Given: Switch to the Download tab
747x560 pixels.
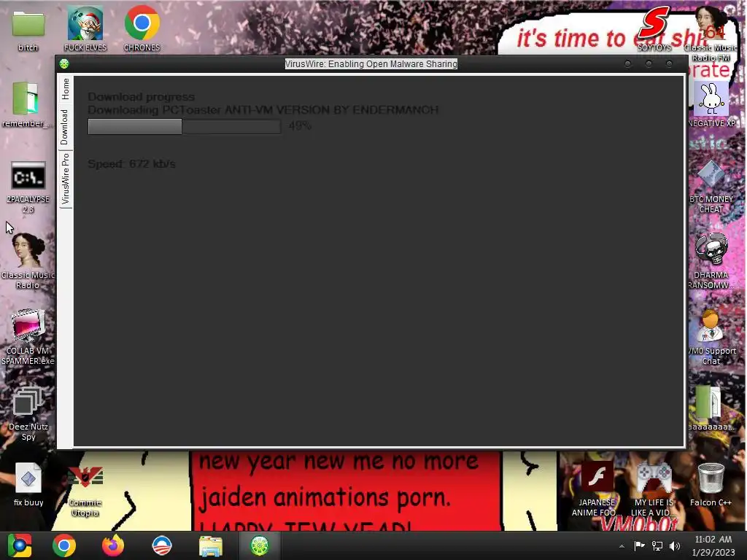Looking at the screenshot, I should pyautogui.click(x=65, y=127).
